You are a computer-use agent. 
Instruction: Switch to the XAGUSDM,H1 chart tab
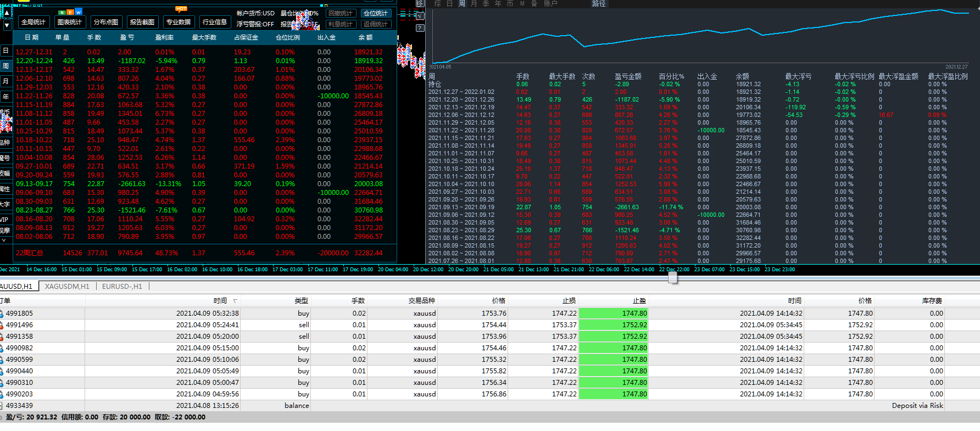pyautogui.click(x=67, y=287)
